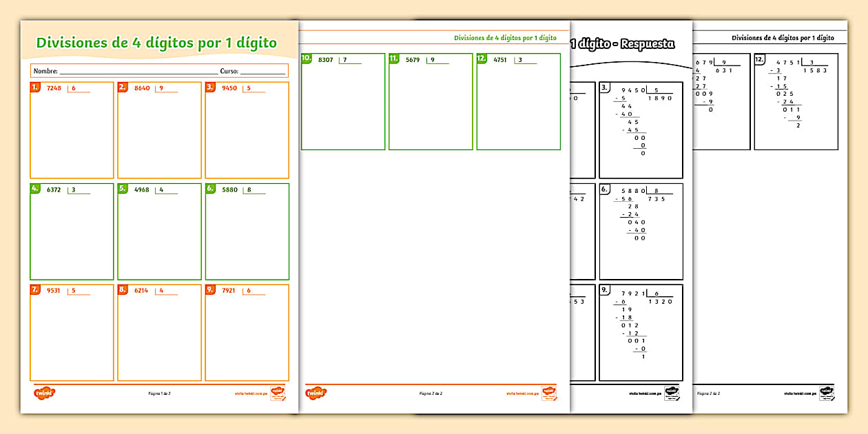Click the orange number 9 badge on worksheet

pyautogui.click(x=210, y=290)
